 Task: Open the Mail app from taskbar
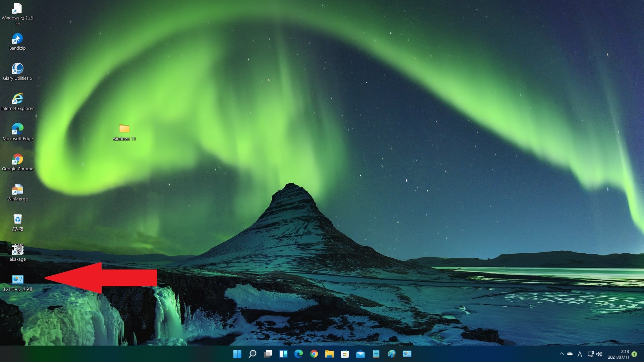pyautogui.click(x=360, y=354)
